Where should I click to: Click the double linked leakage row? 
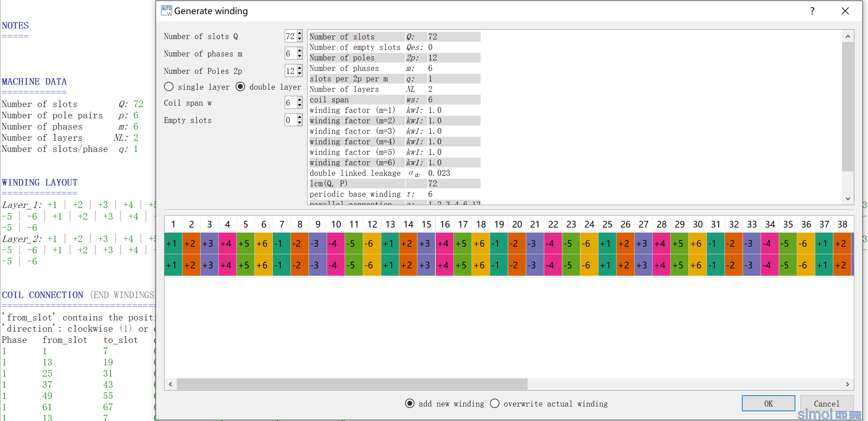point(395,173)
